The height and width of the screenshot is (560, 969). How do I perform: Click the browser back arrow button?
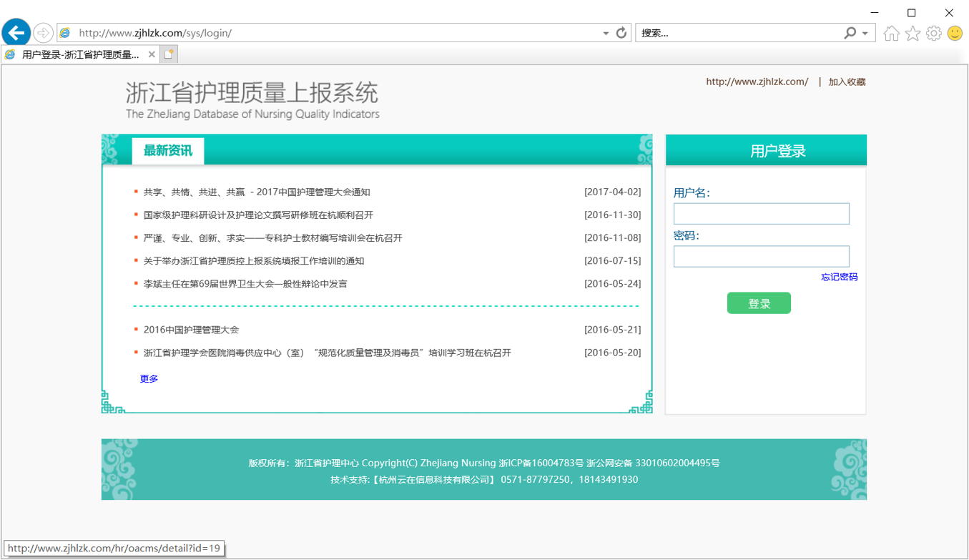click(16, 33)
